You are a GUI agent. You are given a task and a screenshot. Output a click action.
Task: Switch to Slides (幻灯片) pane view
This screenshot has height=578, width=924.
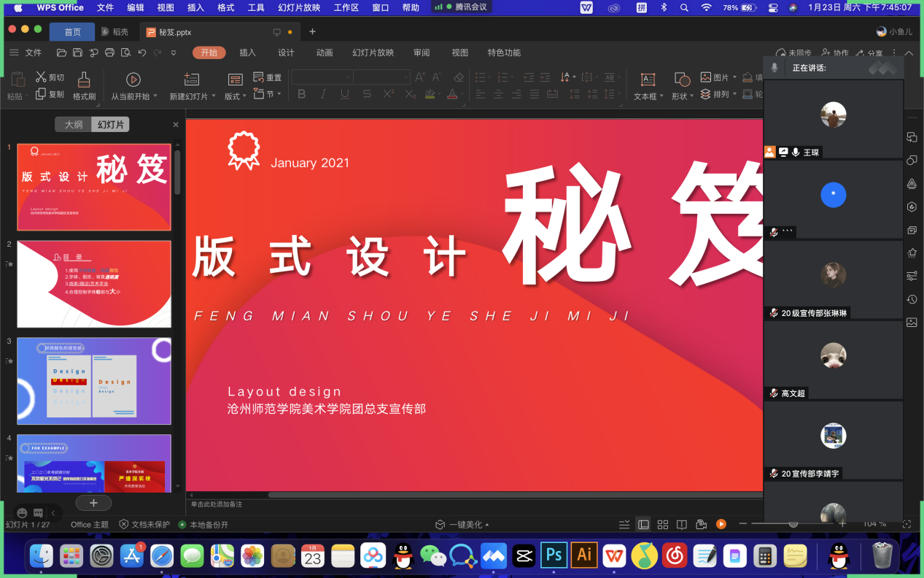click(110, 125)
